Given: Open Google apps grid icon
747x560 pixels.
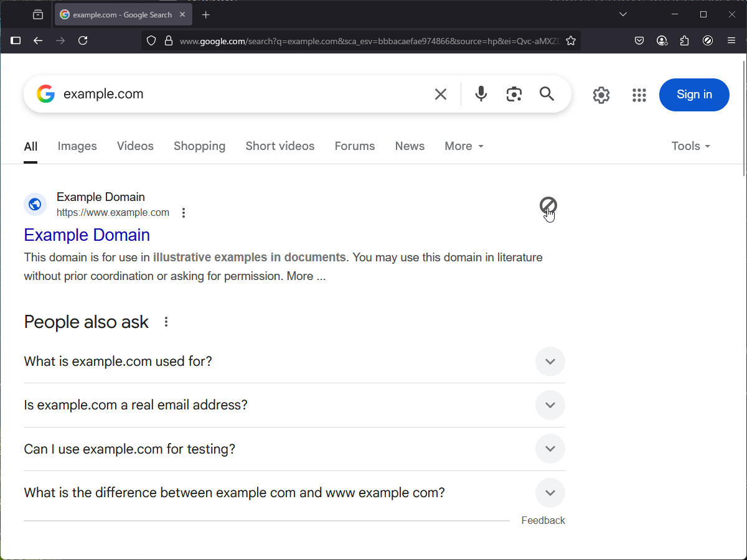Looking at the screenshot, I should click(x=639, y=95).
